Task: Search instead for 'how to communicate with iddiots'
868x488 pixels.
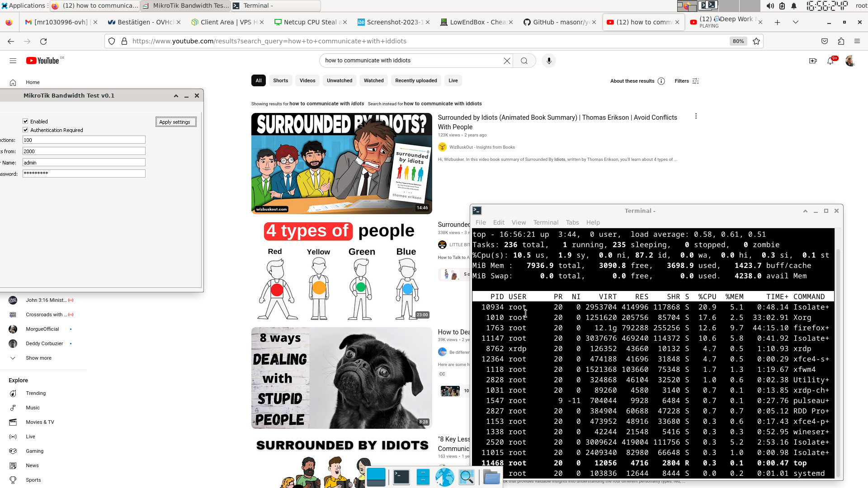Action: tap(443, 104)
